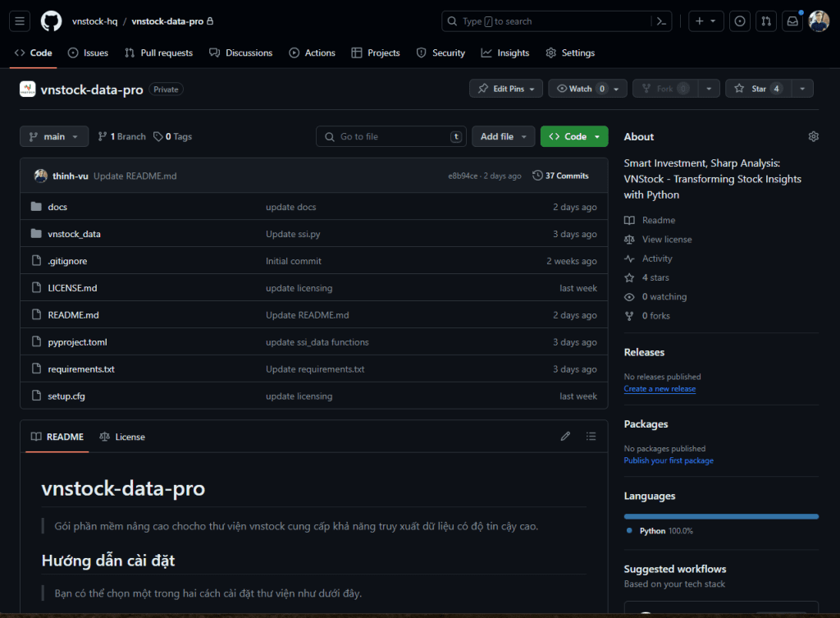840x618 pixels.
Task: Open the pull requests icon in the header
Action: tap(765, 21)
